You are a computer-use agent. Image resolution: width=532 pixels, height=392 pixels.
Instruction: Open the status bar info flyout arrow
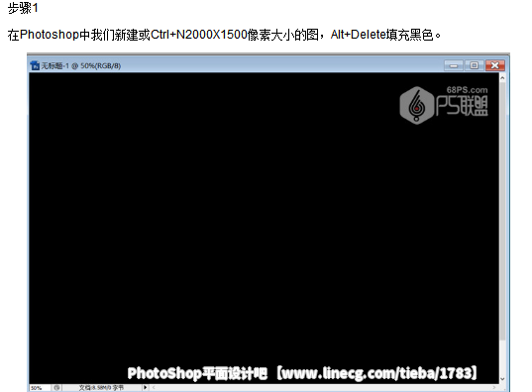click(146, 387)
